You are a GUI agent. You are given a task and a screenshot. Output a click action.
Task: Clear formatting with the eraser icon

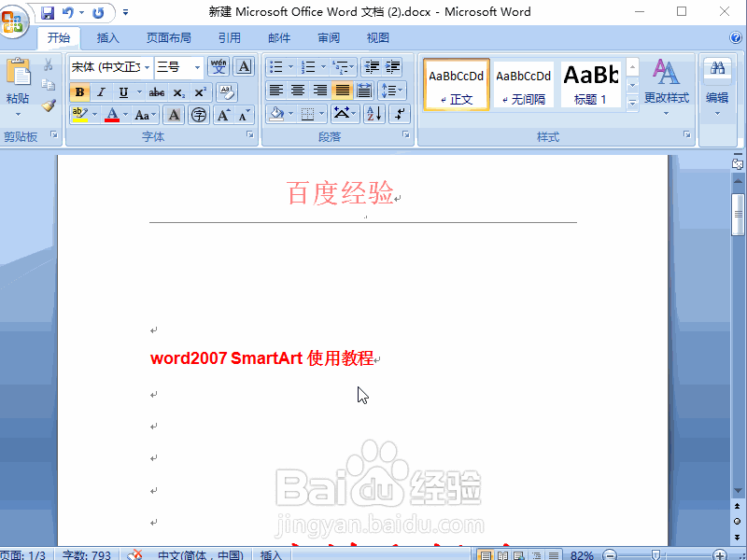[x=227, y=92]
